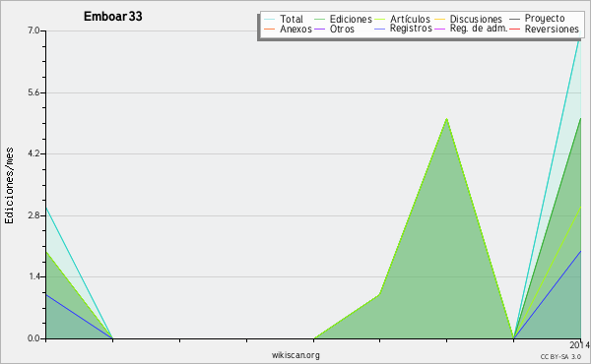591x364 pixels.
Task: Click the Ediciones/mes axis label
Action: pos(9,186)
